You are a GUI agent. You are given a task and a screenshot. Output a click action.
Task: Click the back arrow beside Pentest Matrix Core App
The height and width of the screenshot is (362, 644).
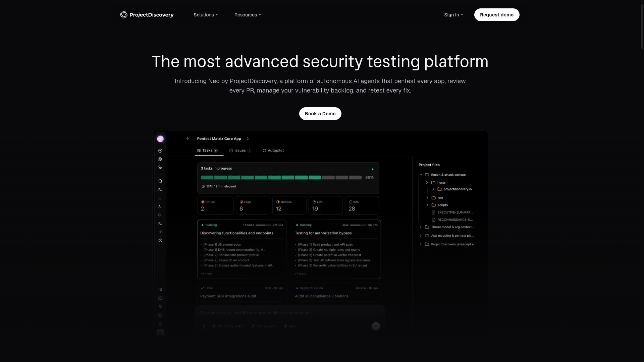[x=188, y=138]
